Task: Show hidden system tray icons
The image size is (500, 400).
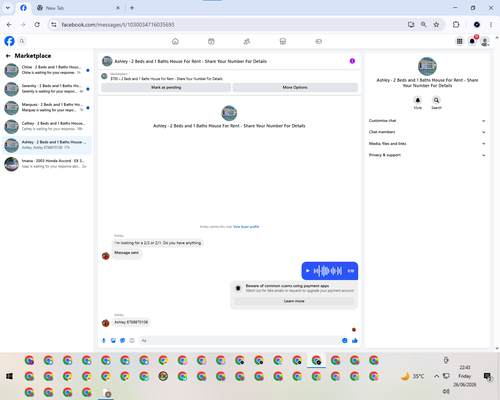Action: point(436,376)
